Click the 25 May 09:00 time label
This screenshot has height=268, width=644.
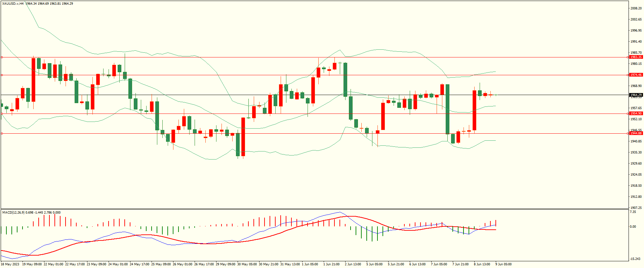point(161,264)
